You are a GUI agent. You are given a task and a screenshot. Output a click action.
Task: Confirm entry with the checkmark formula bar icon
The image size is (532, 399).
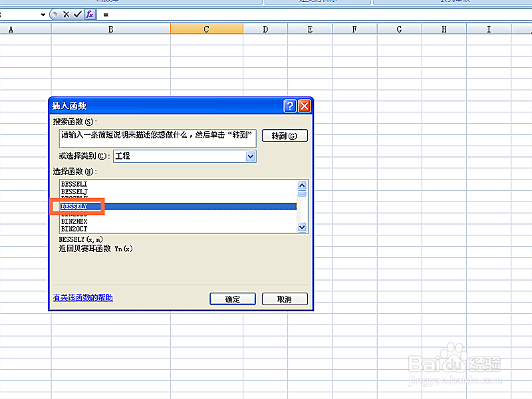click(x=78, y=14)
